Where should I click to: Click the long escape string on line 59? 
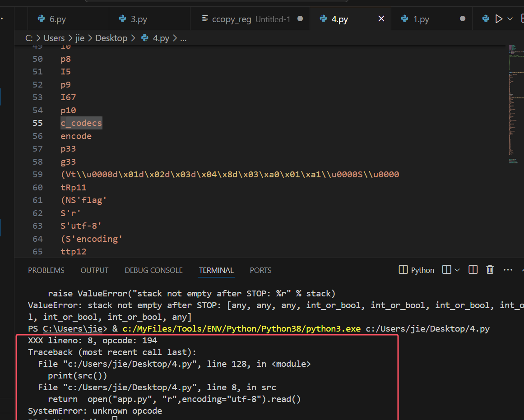(x=230, y=175)
